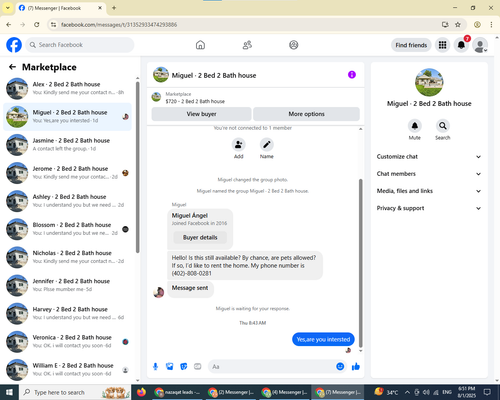Switch to nazaqat leads taskbar window

click(178, 392)
